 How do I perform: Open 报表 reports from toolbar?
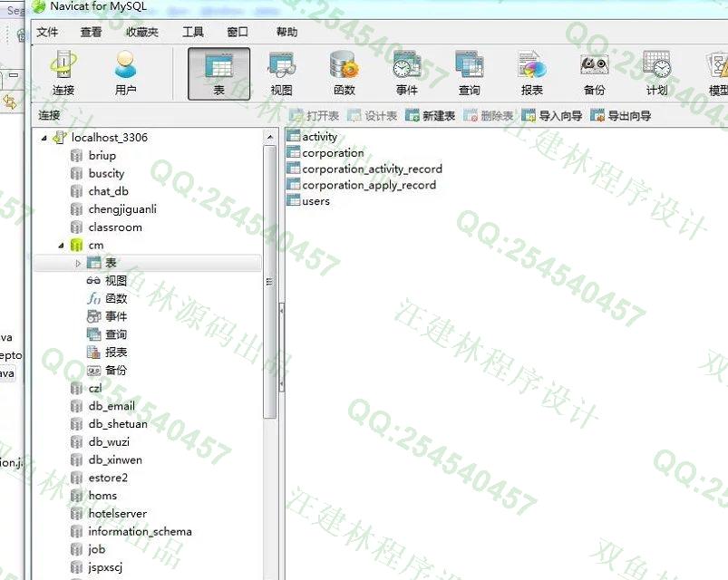[532, 73]
